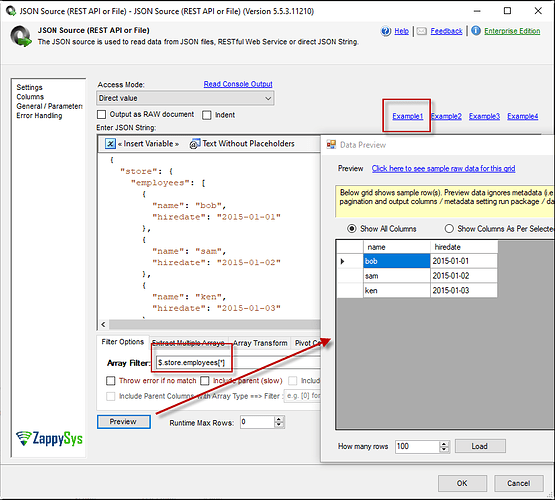Open Columns in the left panel
Viewport: 555px width, 500px height.
pos(30,97)
